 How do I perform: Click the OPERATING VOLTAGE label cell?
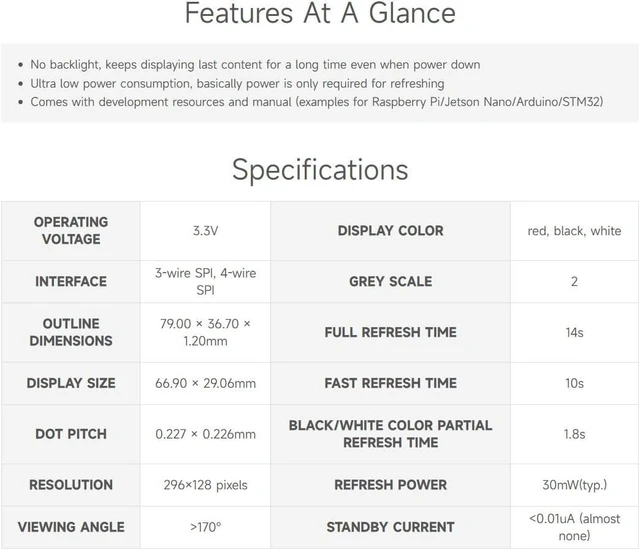[71, 231]
